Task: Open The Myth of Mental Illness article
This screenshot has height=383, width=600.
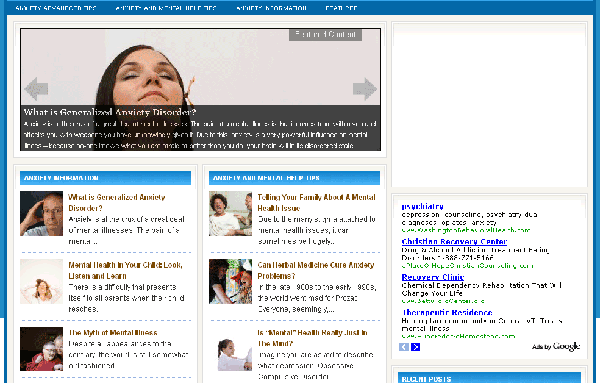Action: pyautogui.click(x=113, y=332)
